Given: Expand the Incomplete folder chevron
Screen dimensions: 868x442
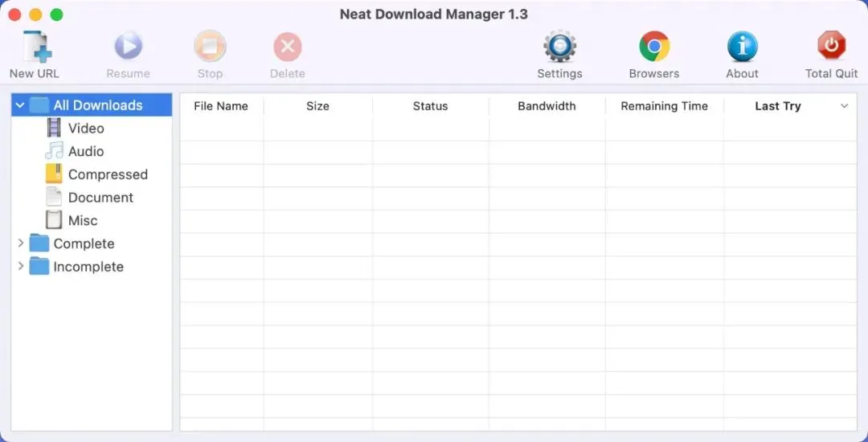Looking at the screenshot, I should pos(20,266).
